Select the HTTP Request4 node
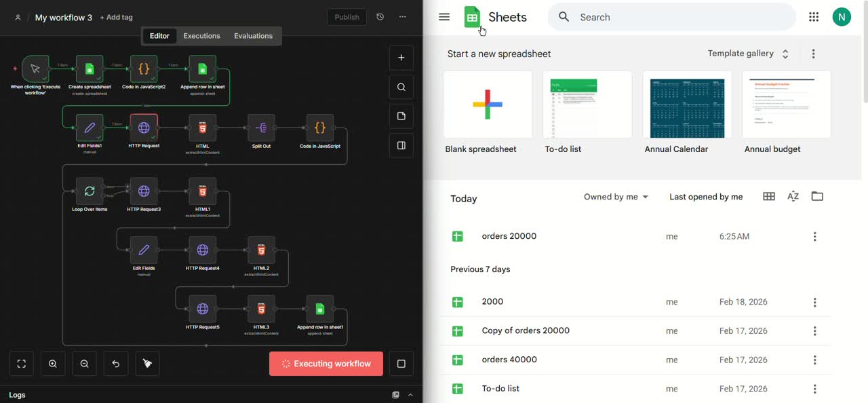This screenshot has height=403, width=868. [202, 250]
